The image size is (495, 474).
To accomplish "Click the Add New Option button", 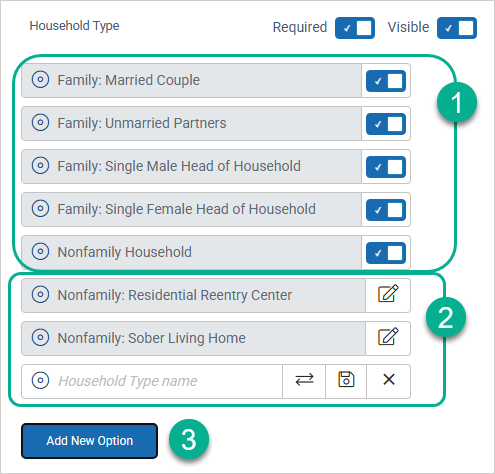I will (89, 441).
